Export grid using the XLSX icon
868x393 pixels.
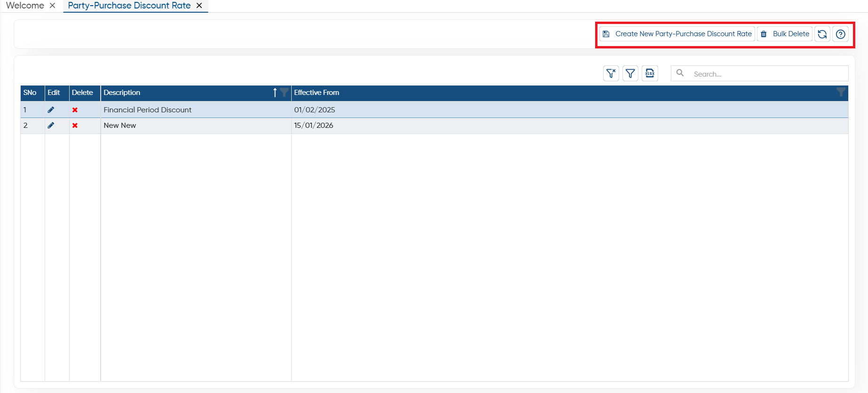click(x=650, y=73)
